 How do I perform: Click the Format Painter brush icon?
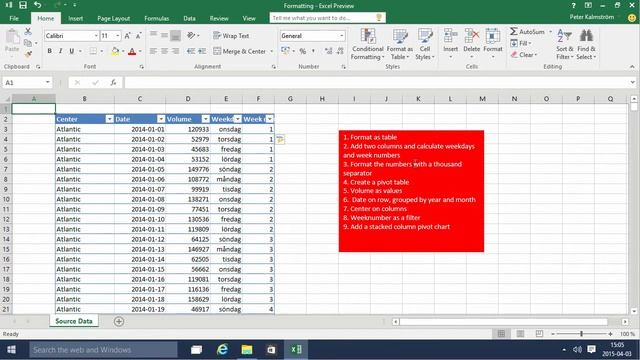click(x=28, y=53)
